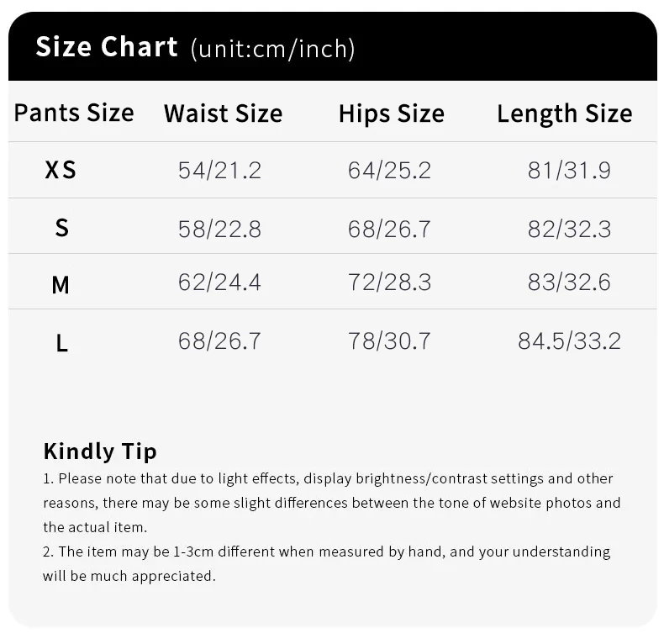This screenshot has height=644, width=664.
Task: Click the unit:cm/inch label
Action: pyautogui.click(x=273, y=49)
